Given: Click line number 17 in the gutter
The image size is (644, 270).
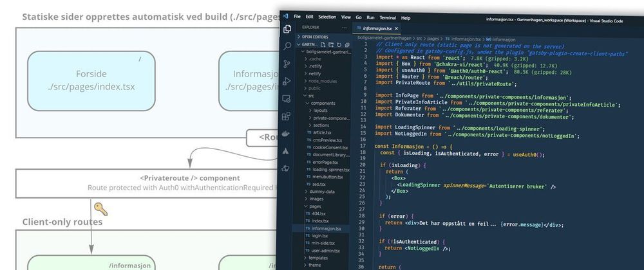Looking at the screenshot, I should [362, 145].
